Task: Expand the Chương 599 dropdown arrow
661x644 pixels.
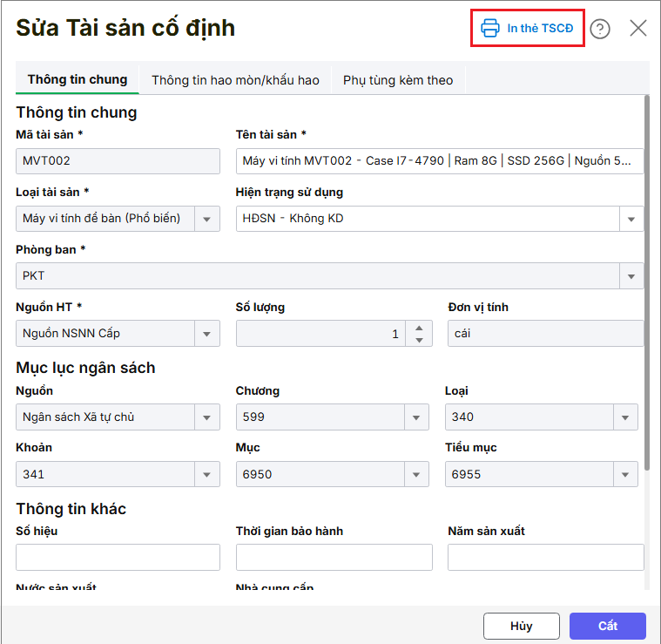Action: point(416,417)
